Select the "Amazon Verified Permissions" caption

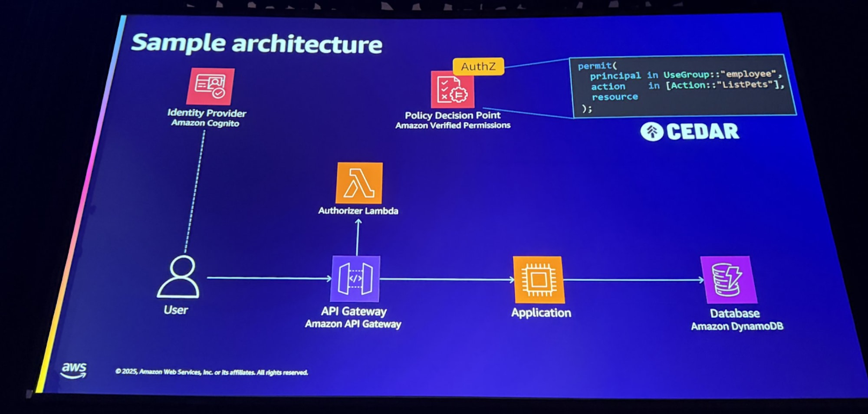(453, 125)
